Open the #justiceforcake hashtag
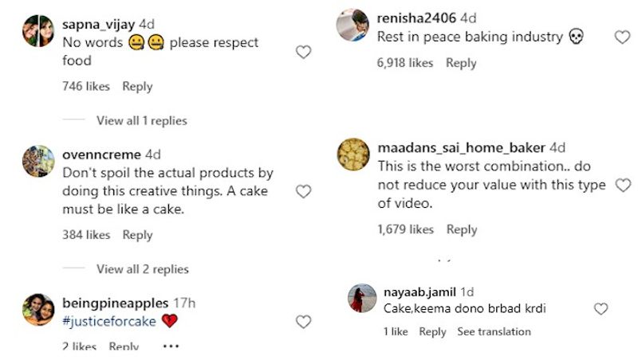Viewport: 638px width, 364px height. (x=108, y=321)
